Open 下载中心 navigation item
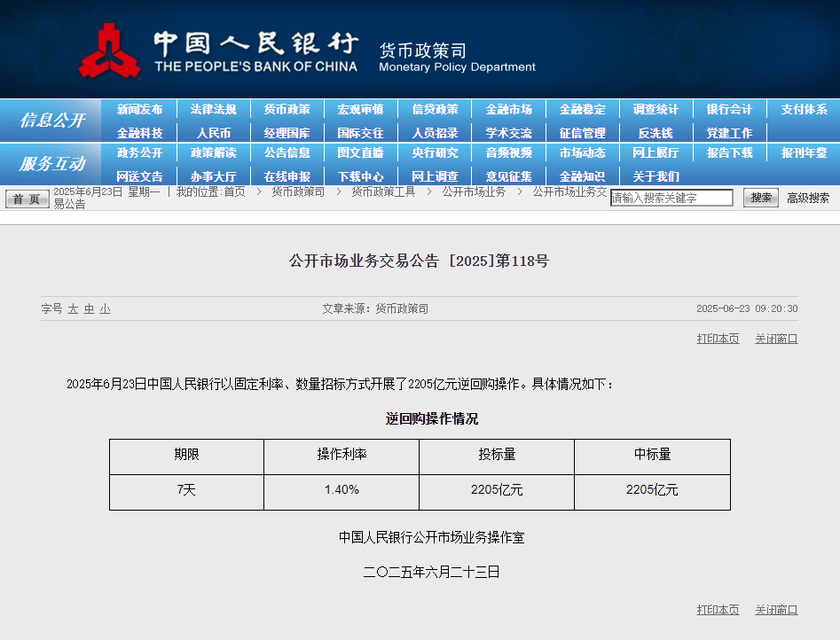This screenshot has height=640, width=840. (360, 176)
